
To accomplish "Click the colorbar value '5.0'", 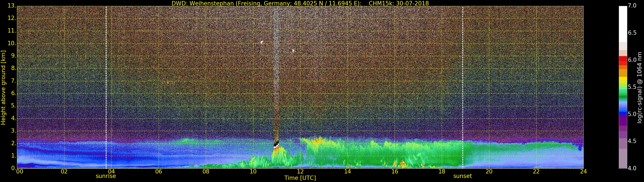I will coord(632,114).
